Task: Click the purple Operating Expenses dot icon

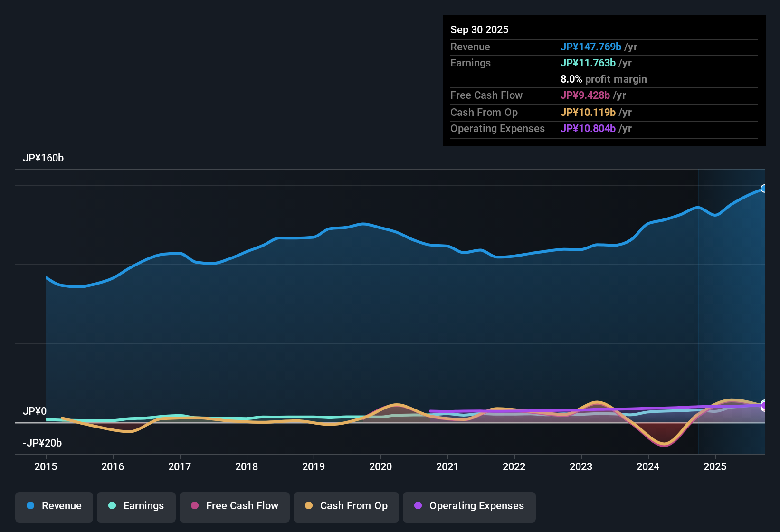Action: point(418,506)
